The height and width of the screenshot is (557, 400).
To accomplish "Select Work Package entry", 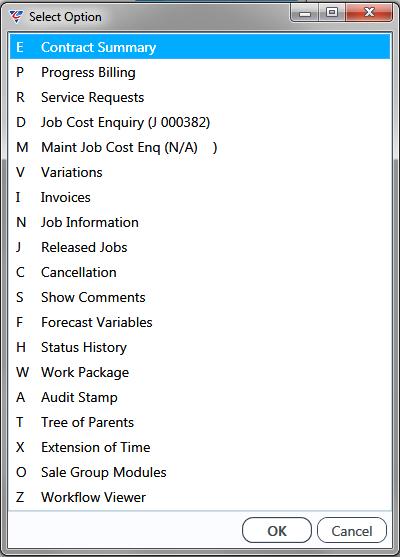I will pos(200,372).
